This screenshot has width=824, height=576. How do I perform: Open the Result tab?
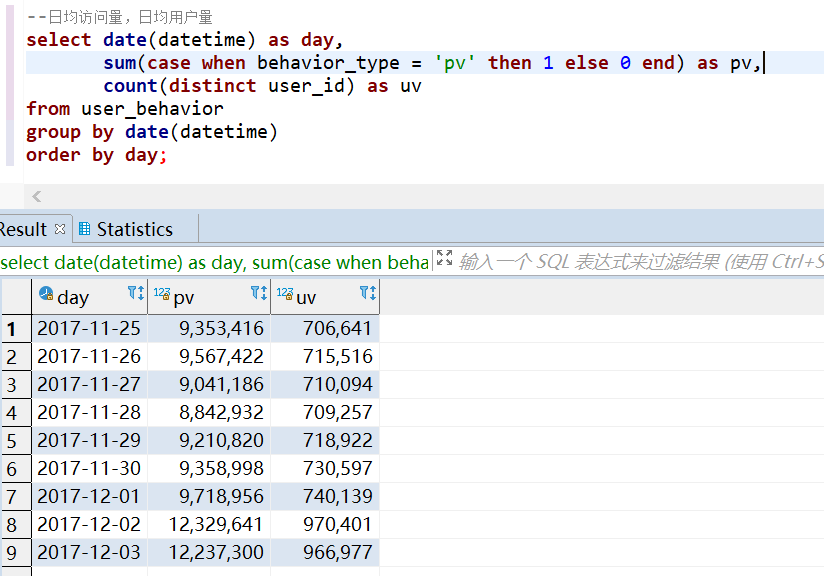click(23, 229)
